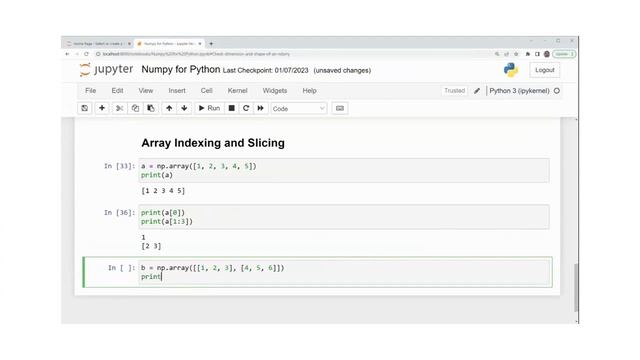This screenshot has height=360, width=640.
Task: Click the notebook vertical scrollbar thumb
Action: [576, 288]
